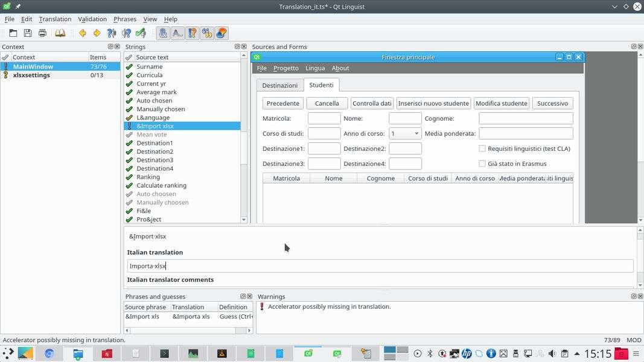The height and width of the screenshot is (362, 644).
Task: Open phrase book using book icon
Action: (60, 33)
